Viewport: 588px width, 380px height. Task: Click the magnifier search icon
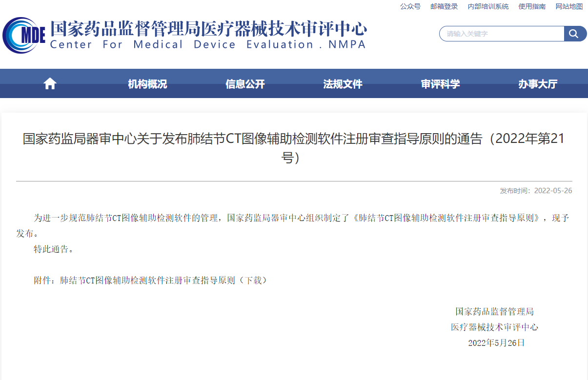[574, 34]
